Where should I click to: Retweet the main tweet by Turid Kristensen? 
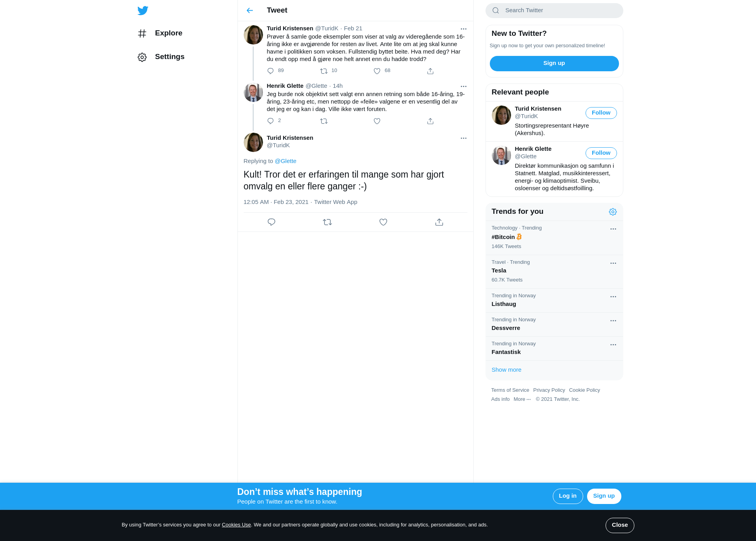(x=327, y=222)
